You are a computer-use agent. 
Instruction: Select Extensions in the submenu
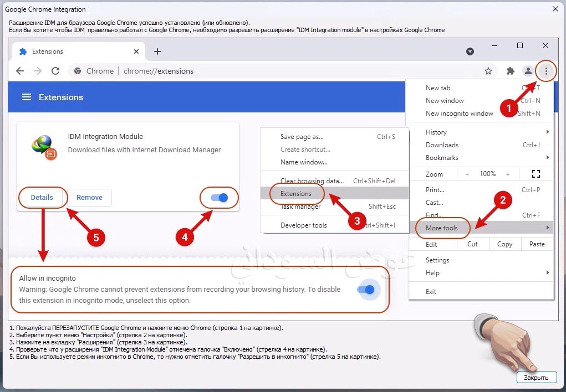[x=296, y=194]
